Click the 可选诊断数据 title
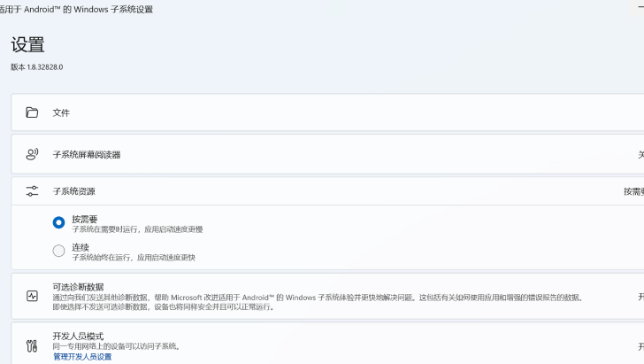Viewport: 644px width, 364px height. coord(78,287)
